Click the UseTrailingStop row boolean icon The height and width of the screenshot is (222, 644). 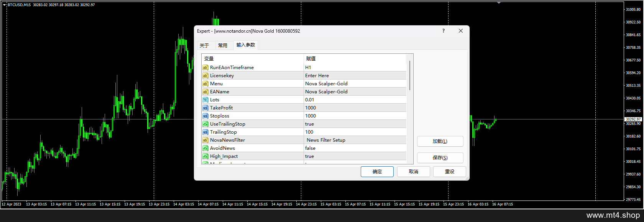tap(205, 124)
